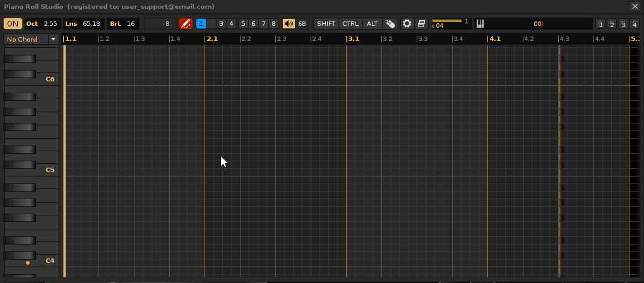This screenshot has width=644, height=283.
Task: Toggle the CTRL modifier button
Action: click(x=350, y=24)
